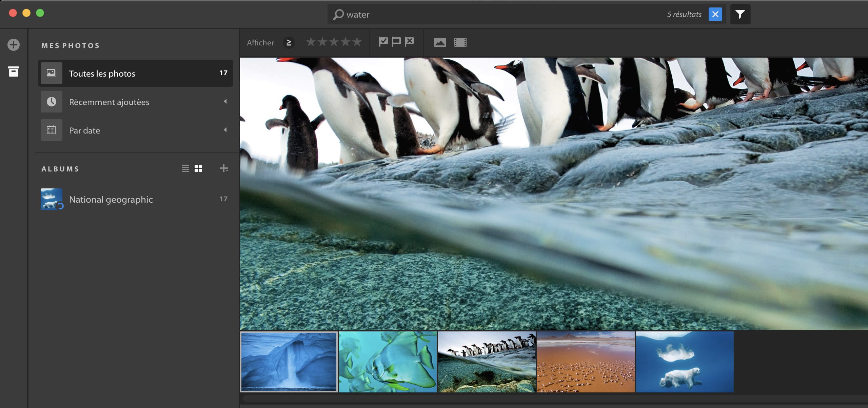Screen dimensions: 868x408
Task: Click the add photos plus icon
Action: tap(14, 45)
